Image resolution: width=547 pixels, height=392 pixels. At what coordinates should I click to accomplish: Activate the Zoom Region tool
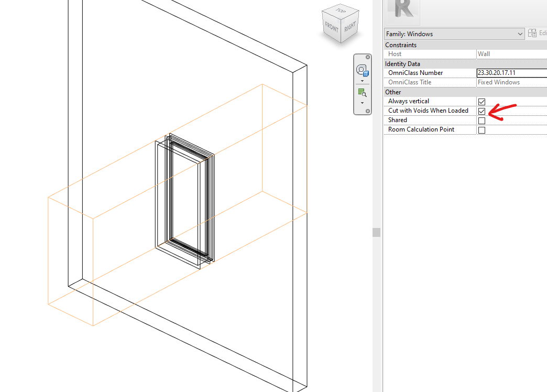coord(362,93)
